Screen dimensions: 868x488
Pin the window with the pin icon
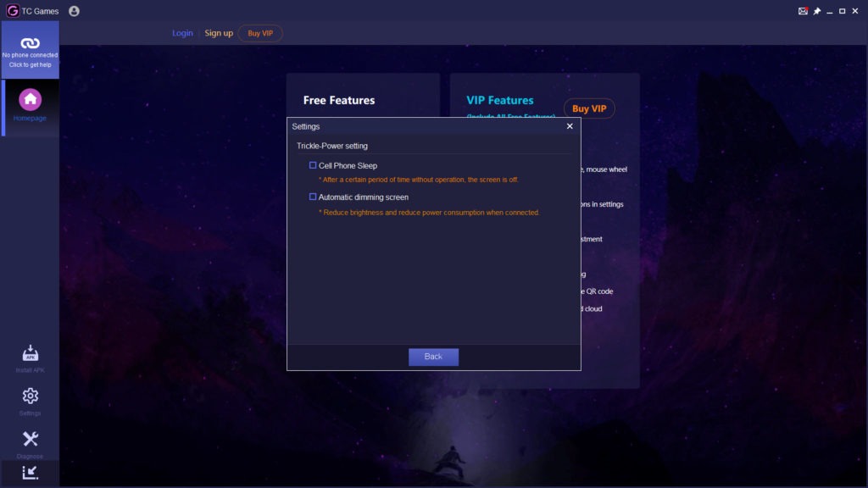pyautogui.click(x=816, y=11)
